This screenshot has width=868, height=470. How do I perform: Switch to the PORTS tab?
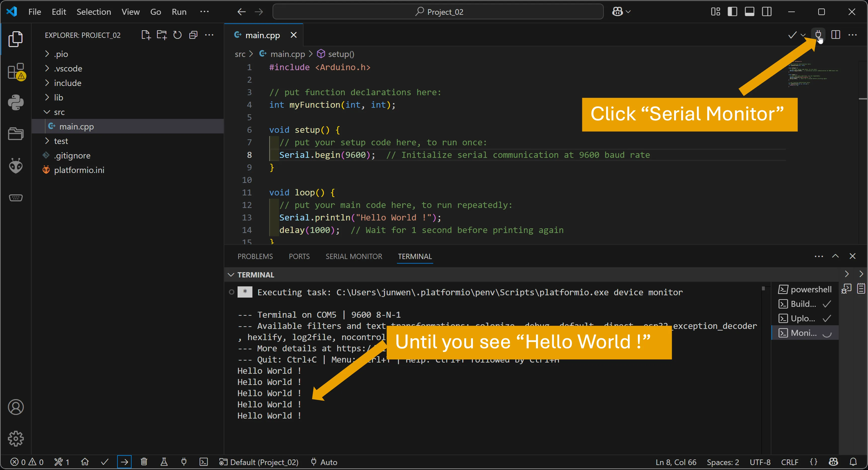coord(299,256)
